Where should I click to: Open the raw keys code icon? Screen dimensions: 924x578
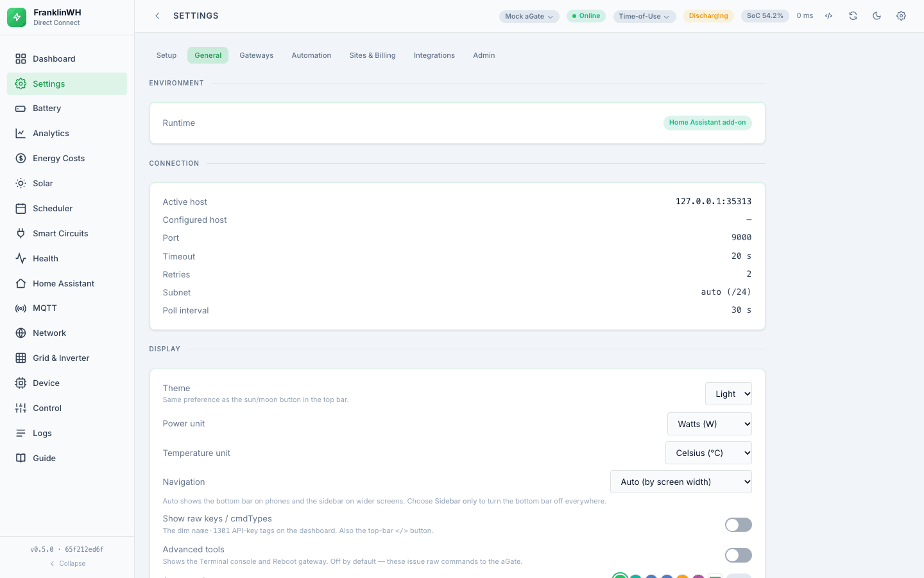click(829, 16)
